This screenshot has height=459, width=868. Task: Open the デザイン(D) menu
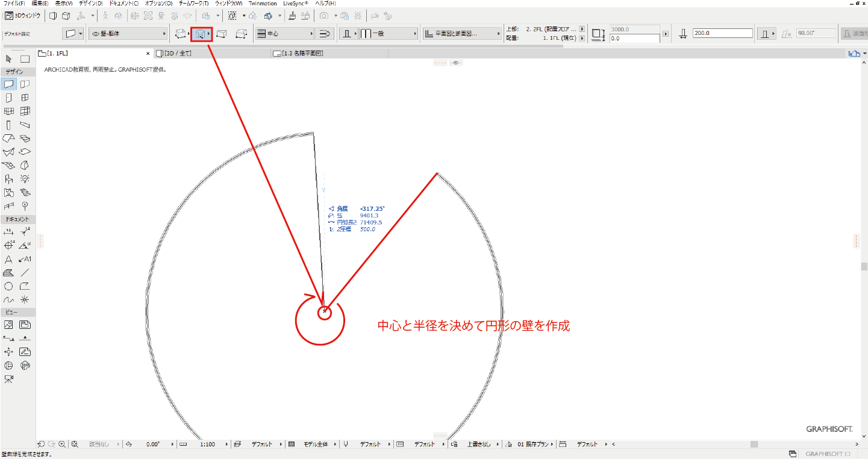point(90,4)
